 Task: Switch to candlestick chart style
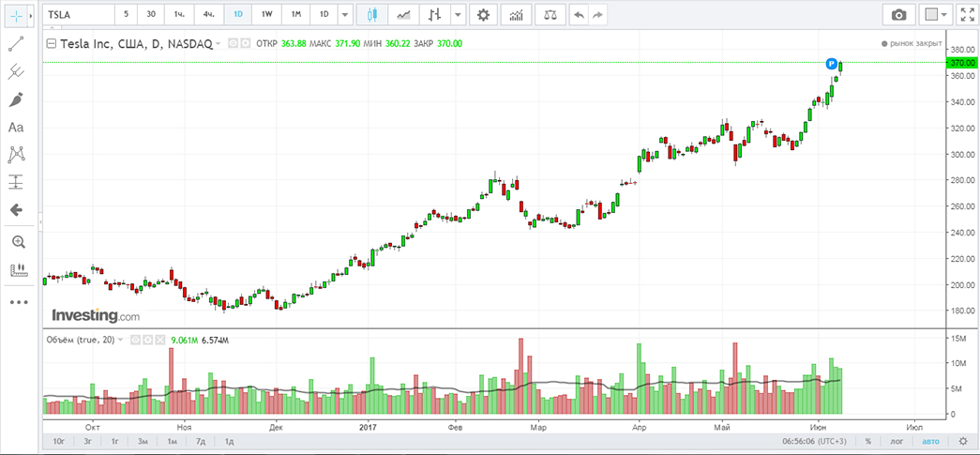pos(373,14)
